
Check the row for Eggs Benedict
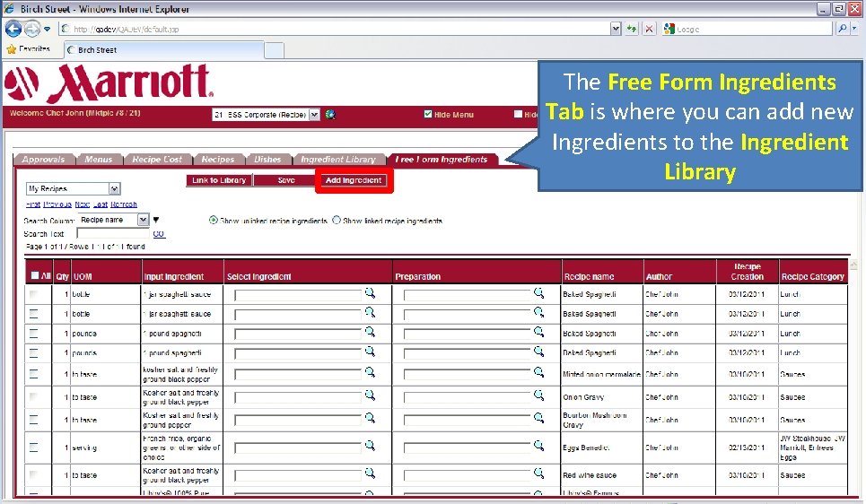coord(34,448)
